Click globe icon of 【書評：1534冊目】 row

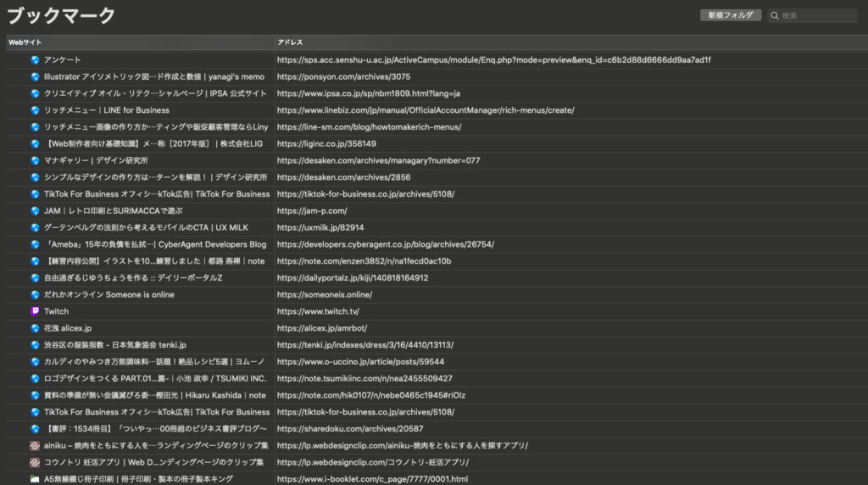[x=35, y=428]
